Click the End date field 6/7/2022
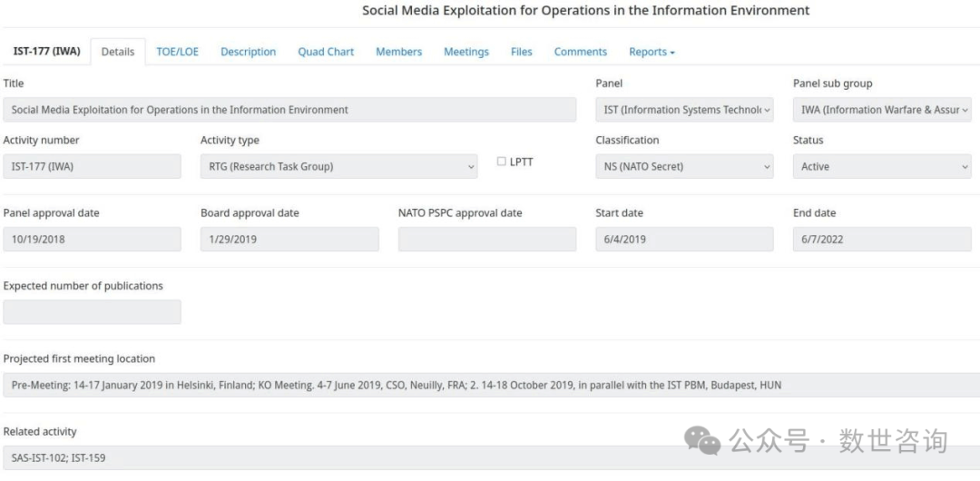The height and width of the screenshot is (481, 980). [x=882, y=239]
